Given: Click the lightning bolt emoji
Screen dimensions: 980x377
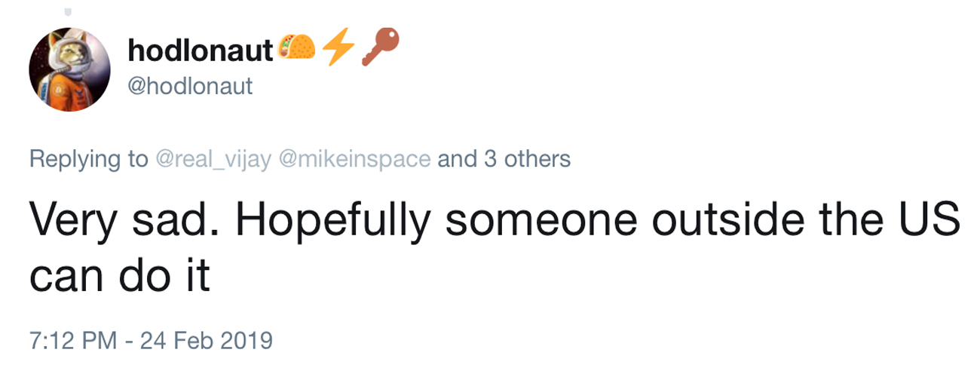Looking at the screenshot, I should (x=336, y=49).
